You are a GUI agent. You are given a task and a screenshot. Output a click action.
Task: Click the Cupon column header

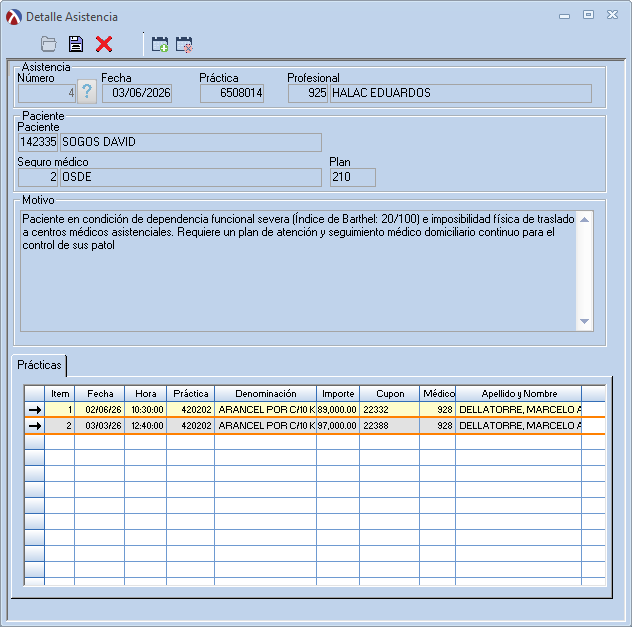point(390,394)
